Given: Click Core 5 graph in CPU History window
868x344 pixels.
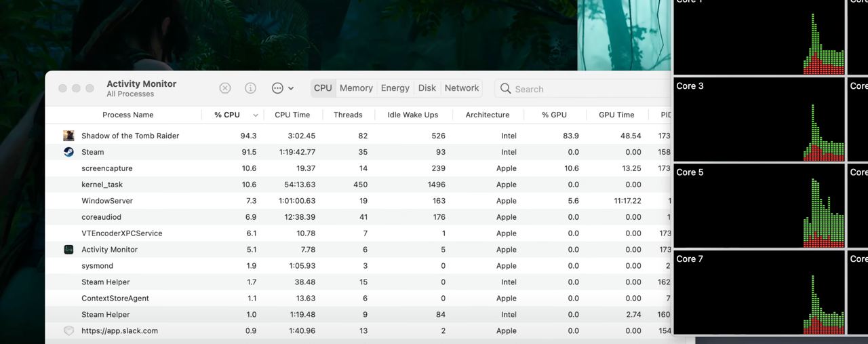Looking at the screenshot, I should [x=759, y=206].
